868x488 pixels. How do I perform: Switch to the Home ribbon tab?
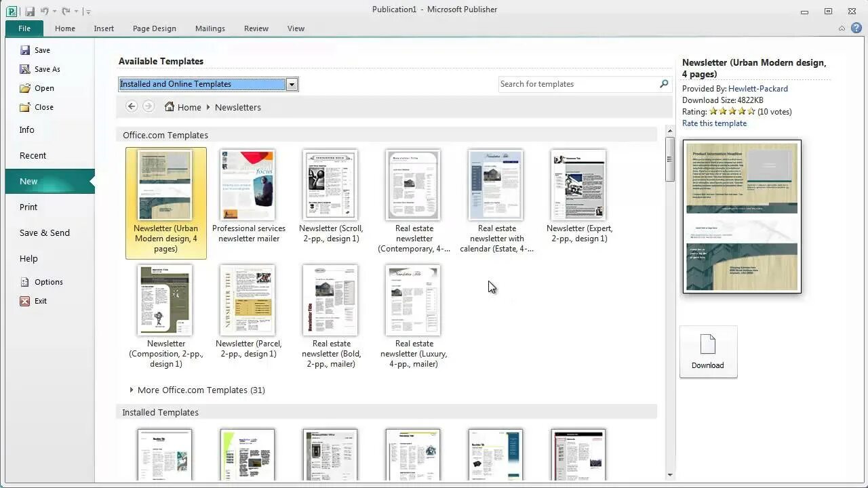click(x=65, y=28)
